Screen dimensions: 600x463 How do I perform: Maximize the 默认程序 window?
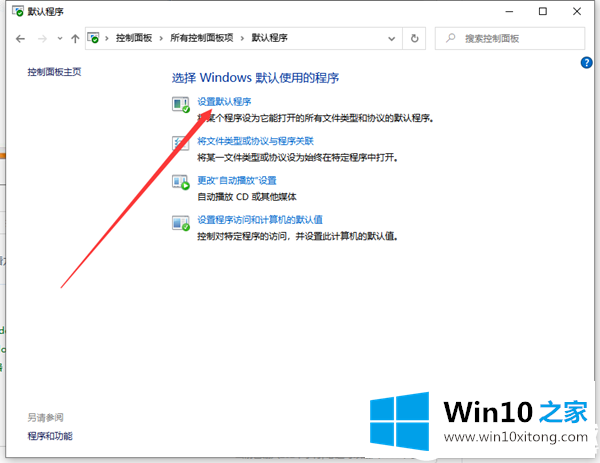pos(543,11)
